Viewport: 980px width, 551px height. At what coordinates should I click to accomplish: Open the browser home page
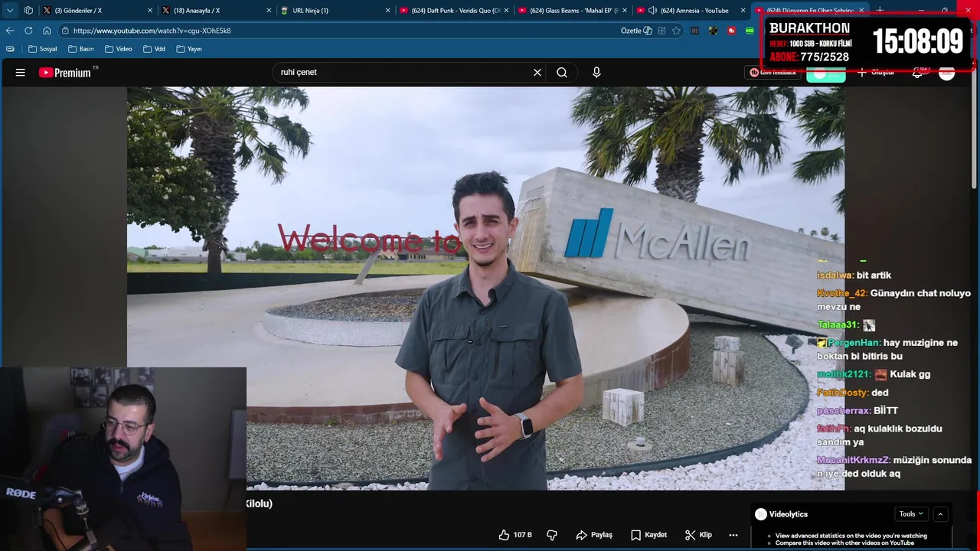47,31
